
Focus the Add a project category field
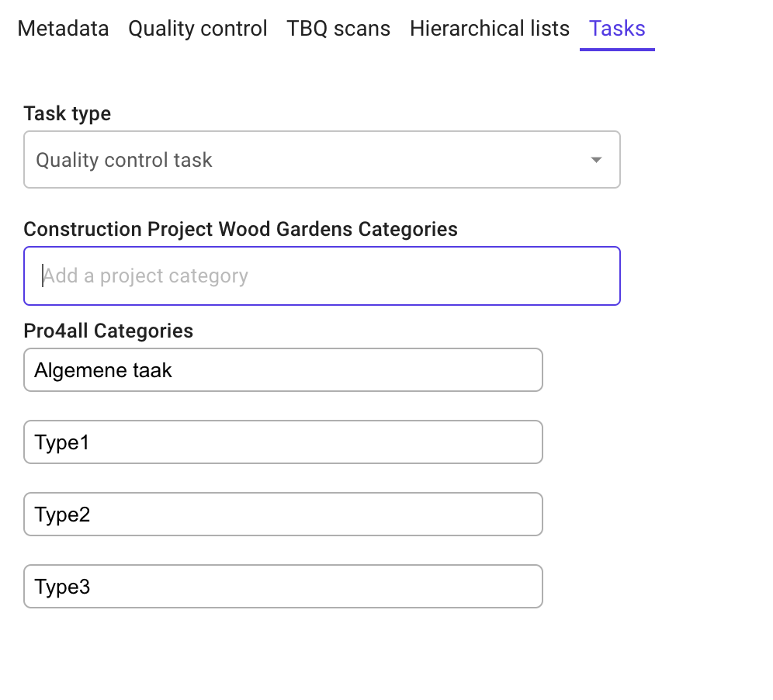point(321,275)
